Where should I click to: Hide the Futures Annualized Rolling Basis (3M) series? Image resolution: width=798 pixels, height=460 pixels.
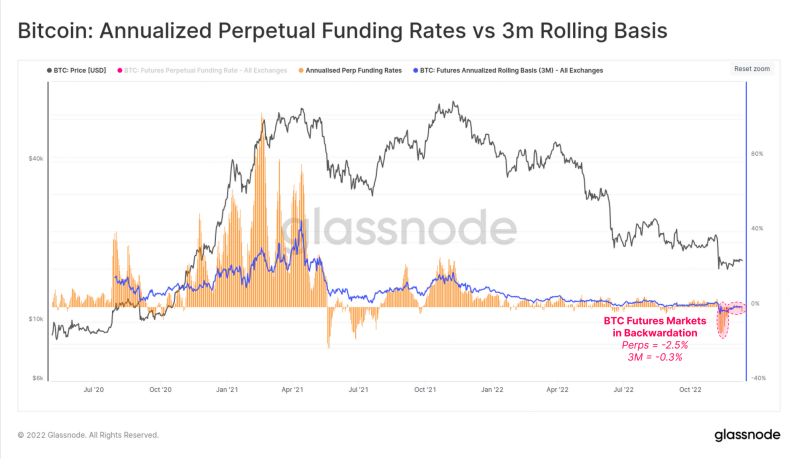point(511,71)
